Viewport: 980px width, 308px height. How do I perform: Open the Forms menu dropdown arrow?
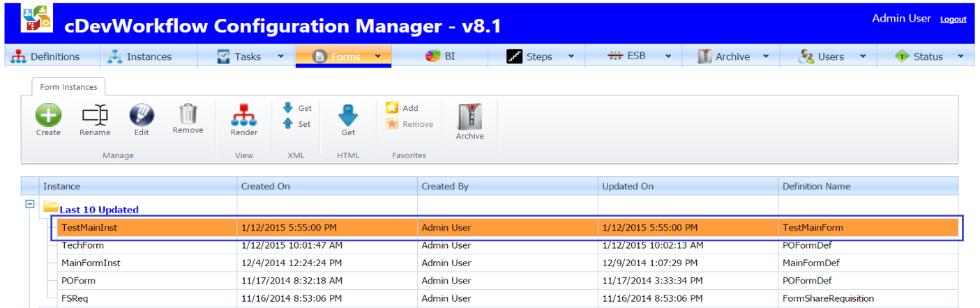pyautogui.click(x=377, y=56)
